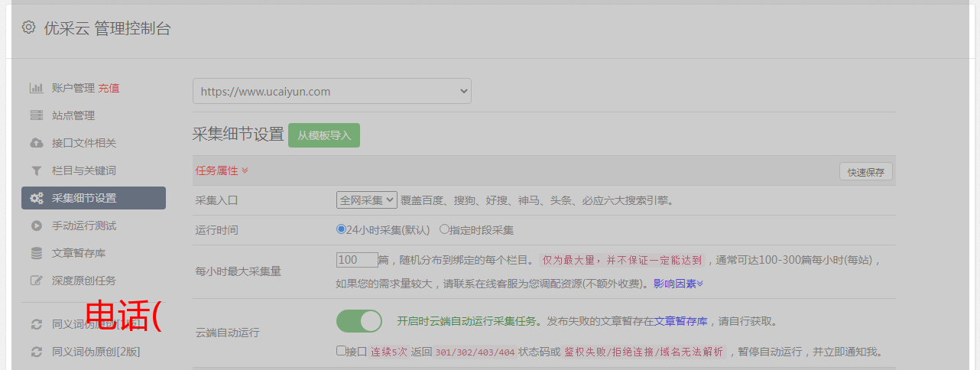
Task: Click the server icon for 站点管理
Action: point(36,115)
